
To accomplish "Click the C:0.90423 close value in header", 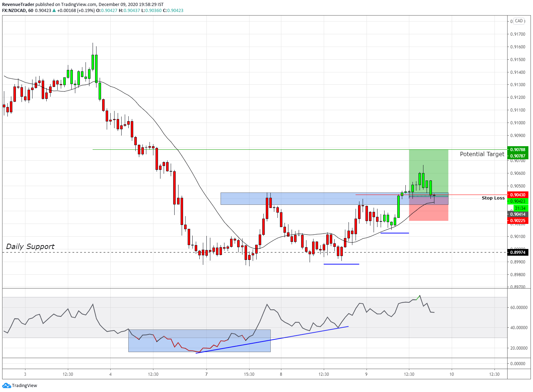I will tap(173, 11).
